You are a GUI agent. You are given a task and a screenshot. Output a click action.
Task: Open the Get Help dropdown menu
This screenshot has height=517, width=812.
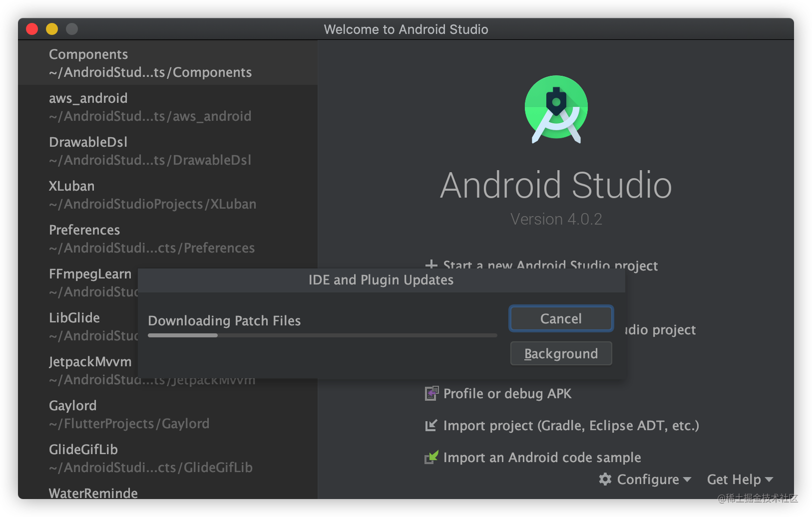coord(740,479)
